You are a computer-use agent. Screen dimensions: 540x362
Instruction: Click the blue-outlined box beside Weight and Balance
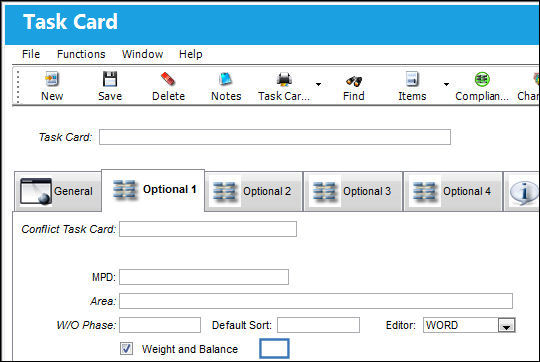[274, 349]
